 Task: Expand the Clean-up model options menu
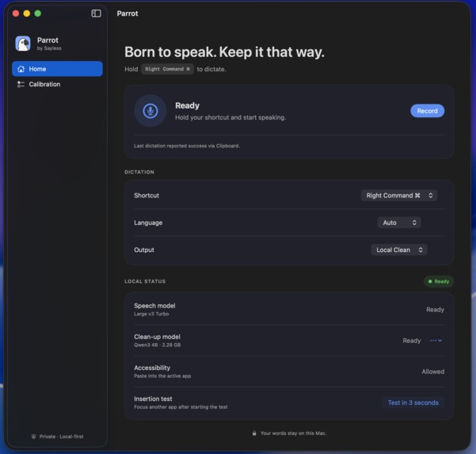pyautogui.click(x=436, y=341)
